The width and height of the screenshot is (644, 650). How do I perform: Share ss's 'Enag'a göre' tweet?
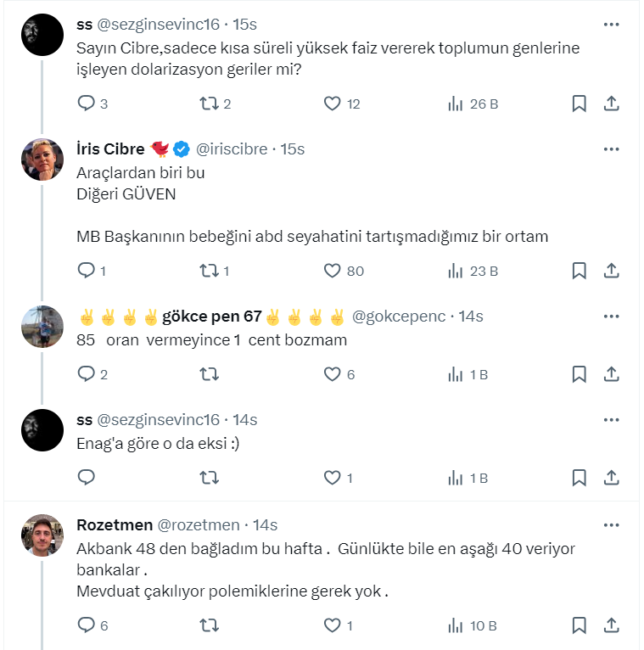tap(611, 478)
